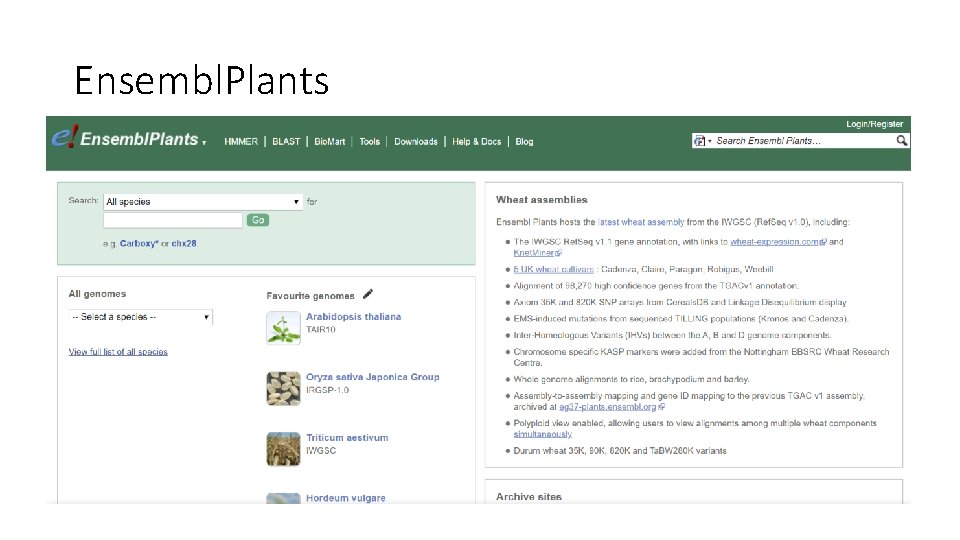The height and width of the screenshot is (540, 960).
Task: Click the 'IWGSC' label under Triticum aestivum
Action: click(321, 451)
